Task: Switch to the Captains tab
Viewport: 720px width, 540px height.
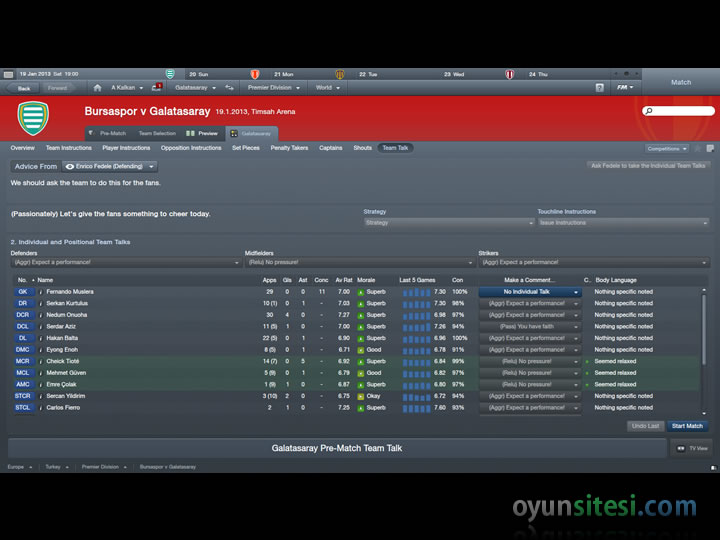Action: pos(331,148)
